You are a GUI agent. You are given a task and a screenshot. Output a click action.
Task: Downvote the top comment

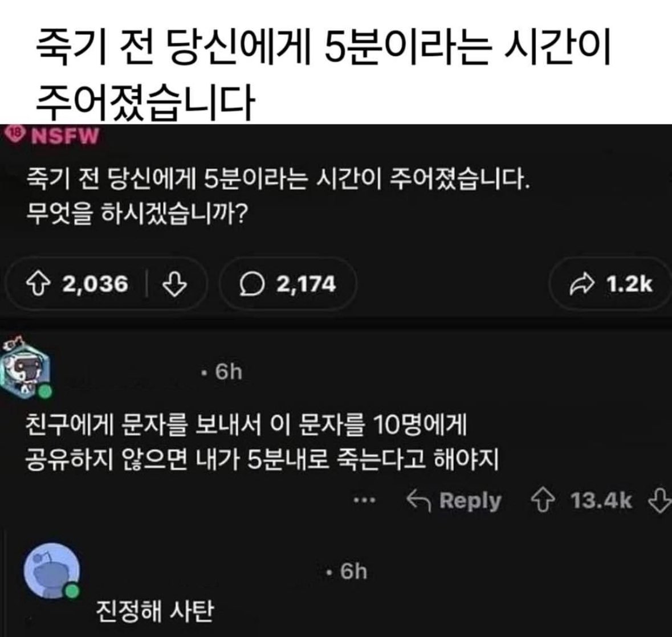click(659, 500)
